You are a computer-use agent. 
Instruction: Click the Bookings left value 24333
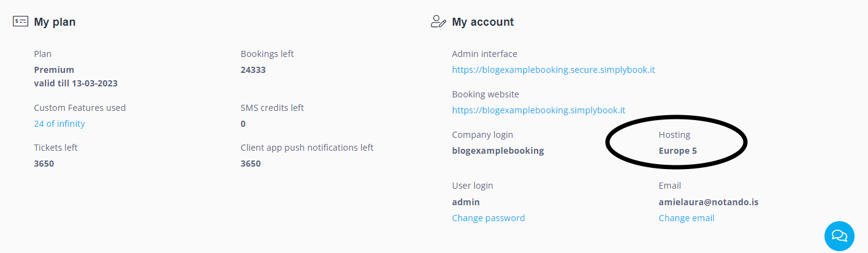(253, 70)
